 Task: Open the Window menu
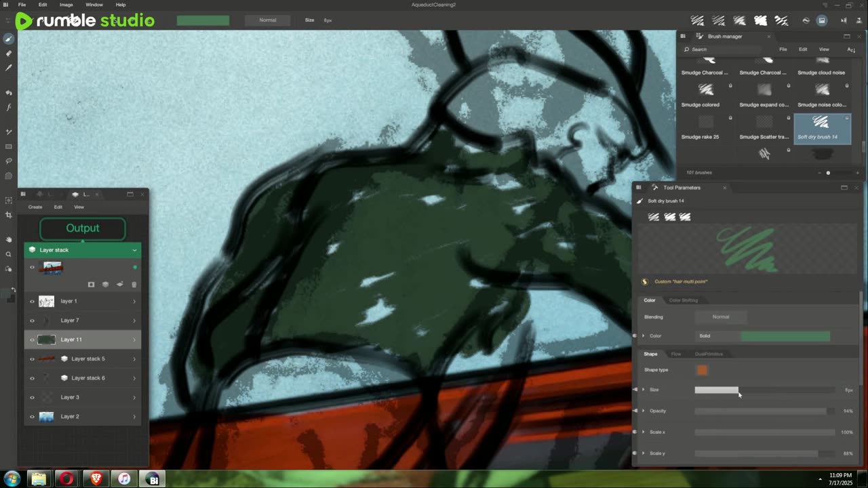(94, 5)
